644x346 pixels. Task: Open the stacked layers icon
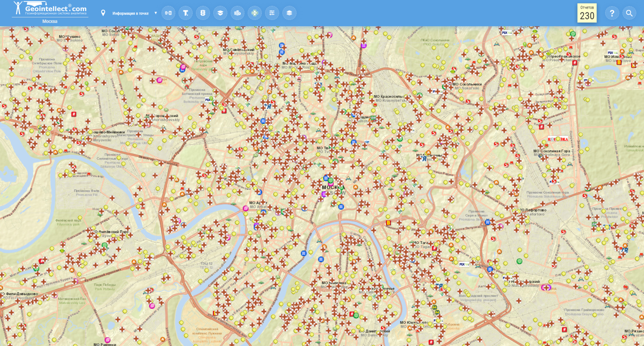(x=289, y=13)
